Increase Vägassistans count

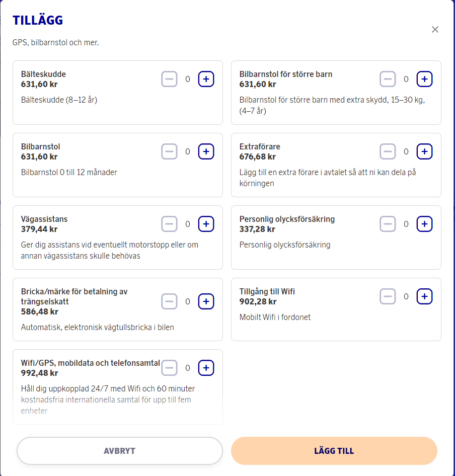point(206,224)
